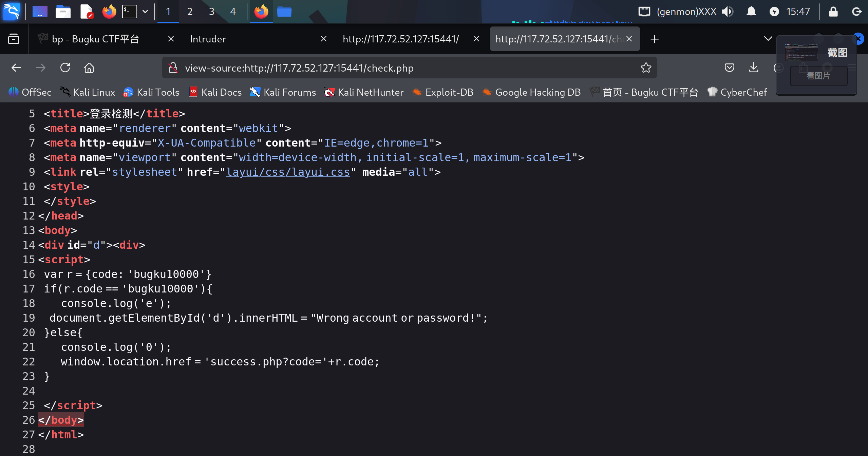The width and height of the screenshot is (868, 456).
Task: Click the lock screen padlock icon
Action: pyautogui.click(x=833, y=12)
